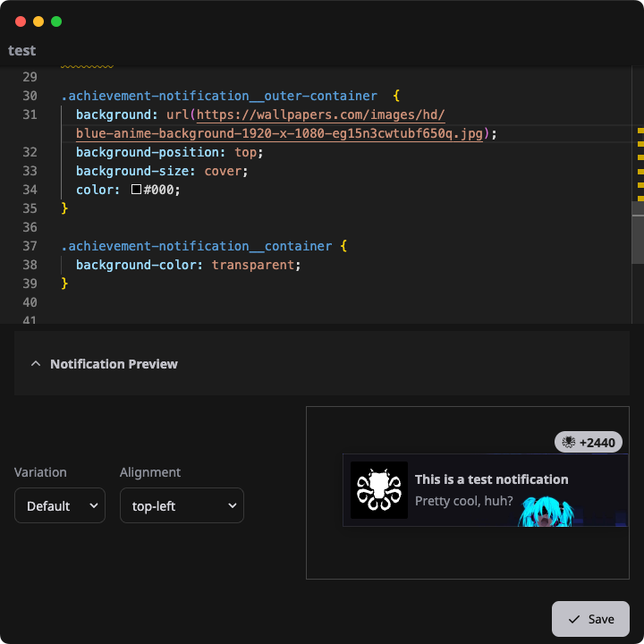This screenshot has height=644, width=644.
Task: Open the Alignment dropdown showing top-left
Action: pos(182,505)
